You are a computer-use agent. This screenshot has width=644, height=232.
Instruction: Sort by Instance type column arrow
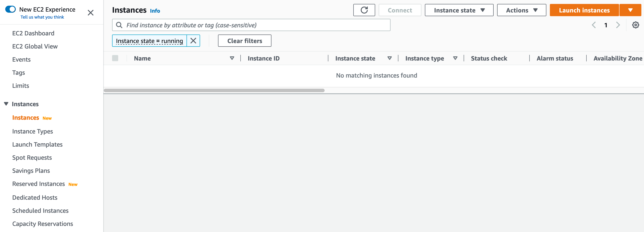pos(455,58)
